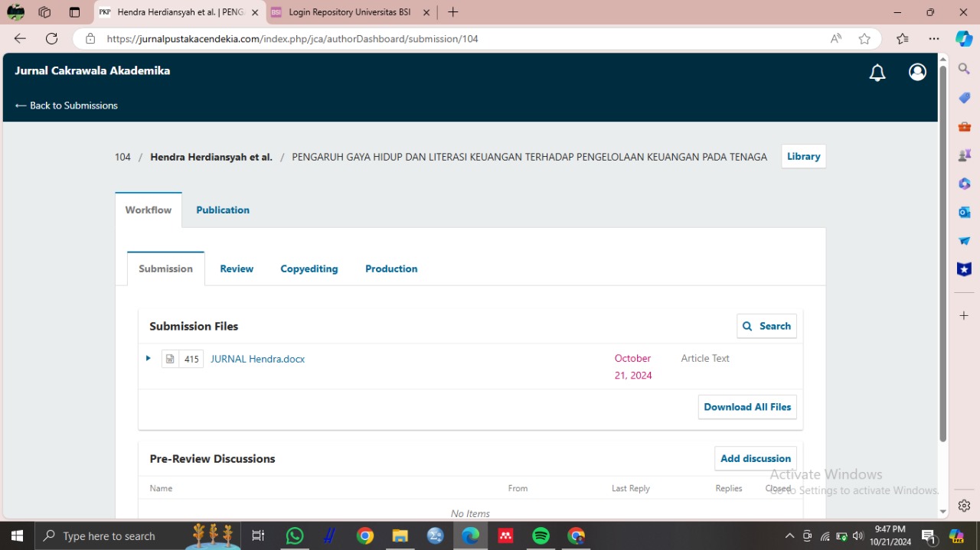
Task: Open the Library button
Action: click(803, 156)
